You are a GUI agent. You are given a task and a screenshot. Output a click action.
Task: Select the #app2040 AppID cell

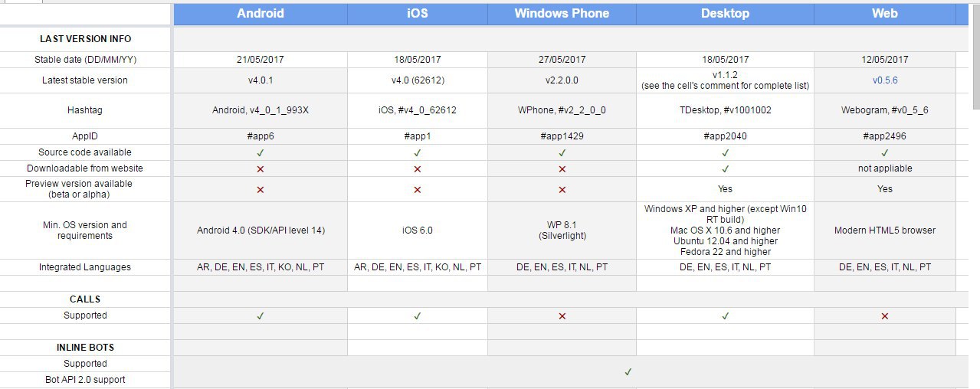click(725, 136)
